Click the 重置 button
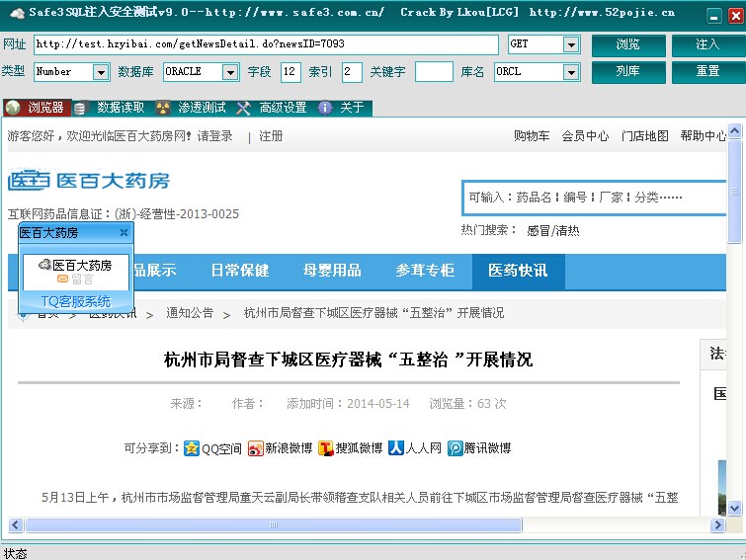This screenshot has width=746, height=560. pyautogui.click(x=707, y=72)
